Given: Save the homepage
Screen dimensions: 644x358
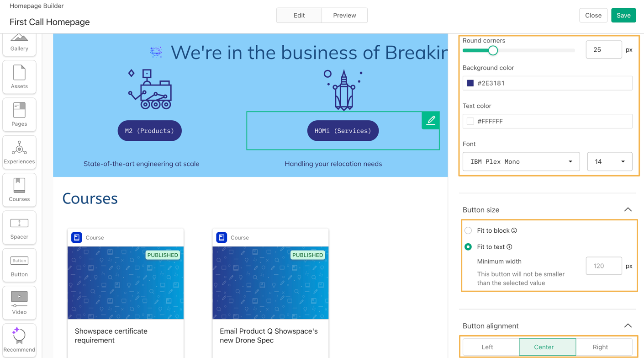Looking at the screenshot, I should coord(623,15).
